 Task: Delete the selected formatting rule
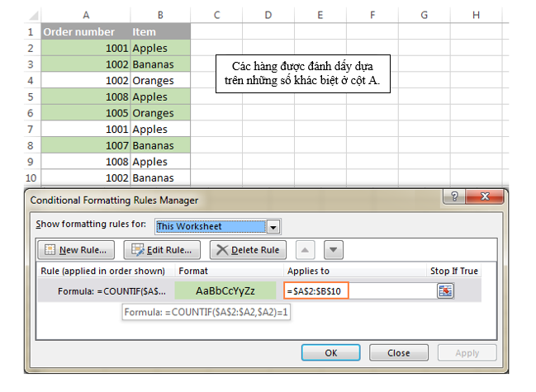point(248,250)
